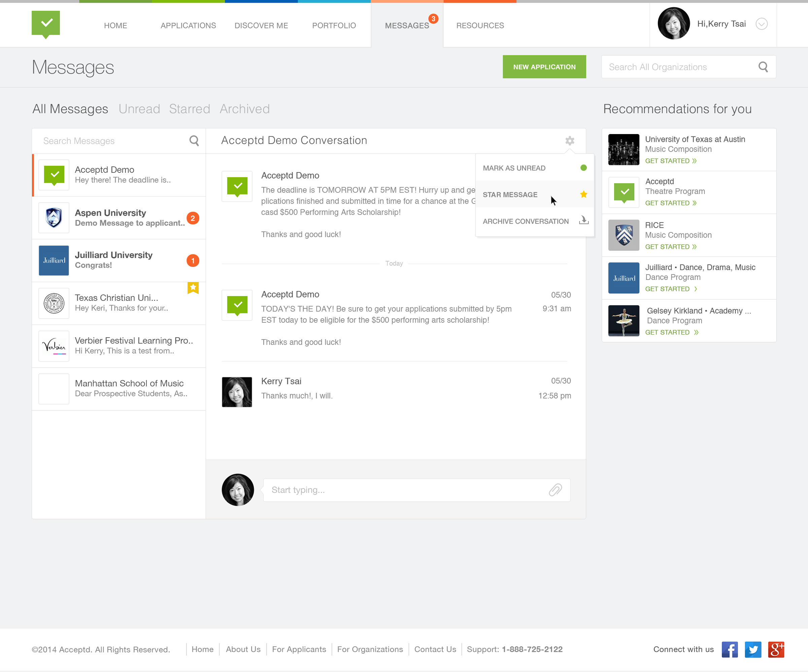Switch to the Unread messages tab
The width and height of the screenshot is (808, 672).
point(139,109)
